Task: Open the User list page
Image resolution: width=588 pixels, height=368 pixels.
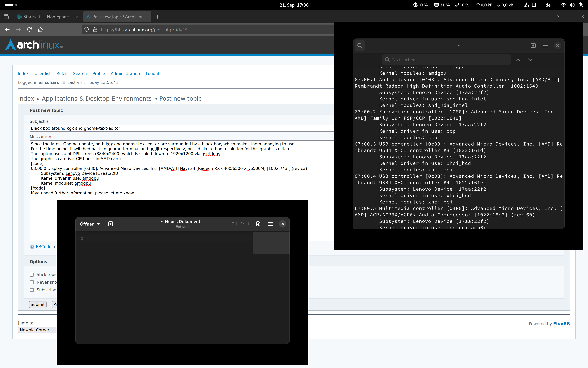Action: coord(43,73)
